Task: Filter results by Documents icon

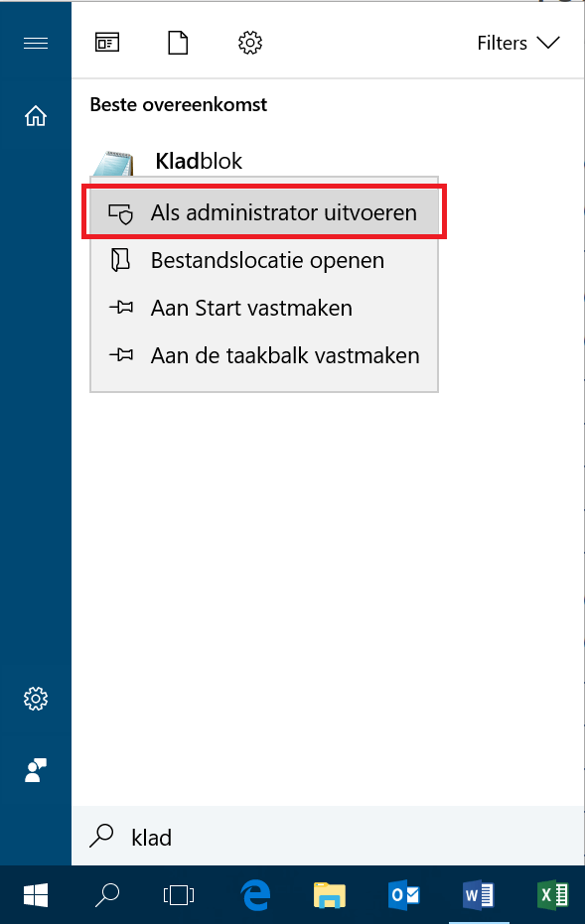Action: (x=178, y=43)
